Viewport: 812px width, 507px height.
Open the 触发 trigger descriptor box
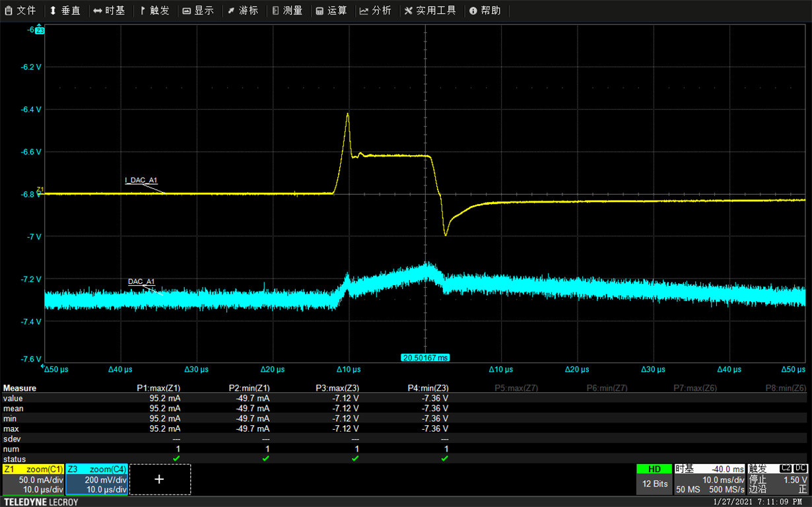[778, 479]
